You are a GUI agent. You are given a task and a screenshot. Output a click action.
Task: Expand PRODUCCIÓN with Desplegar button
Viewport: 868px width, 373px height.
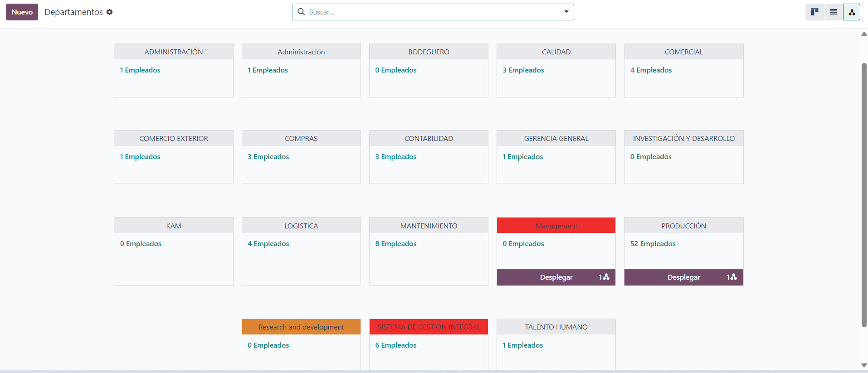tap(683, 277)
